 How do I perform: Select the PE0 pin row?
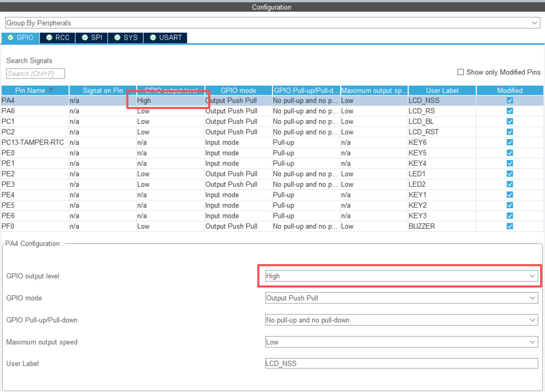(x=272, y=153)
